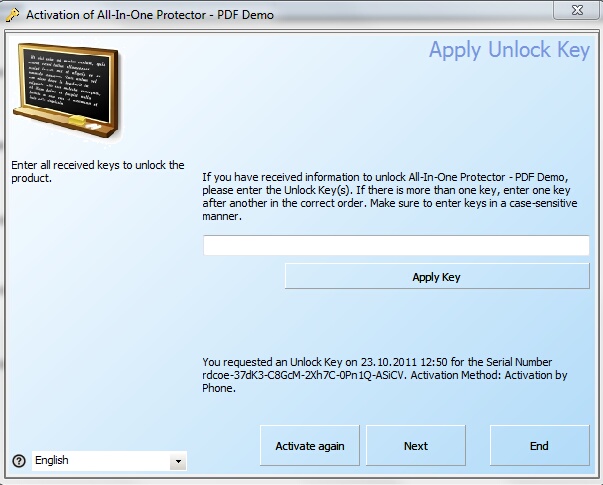Click the End button

539,446
